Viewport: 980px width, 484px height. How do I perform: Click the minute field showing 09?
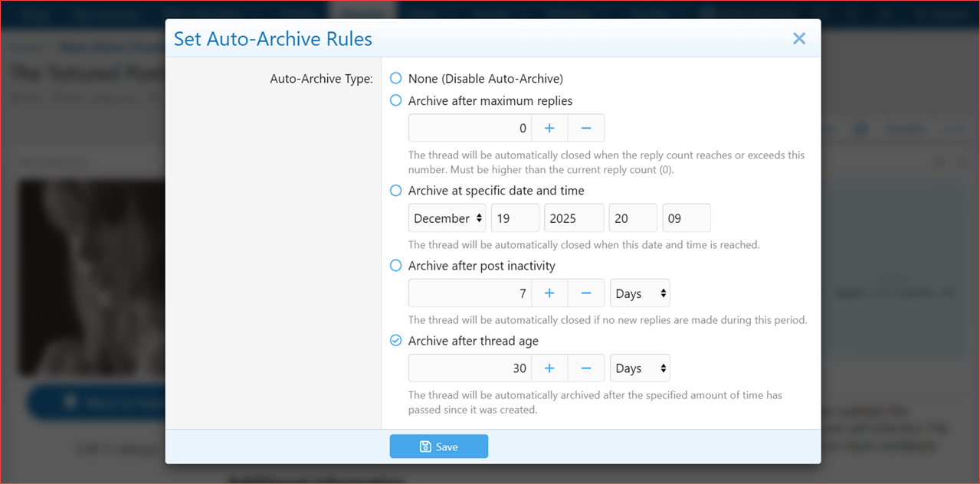click(x=687, y=218)
